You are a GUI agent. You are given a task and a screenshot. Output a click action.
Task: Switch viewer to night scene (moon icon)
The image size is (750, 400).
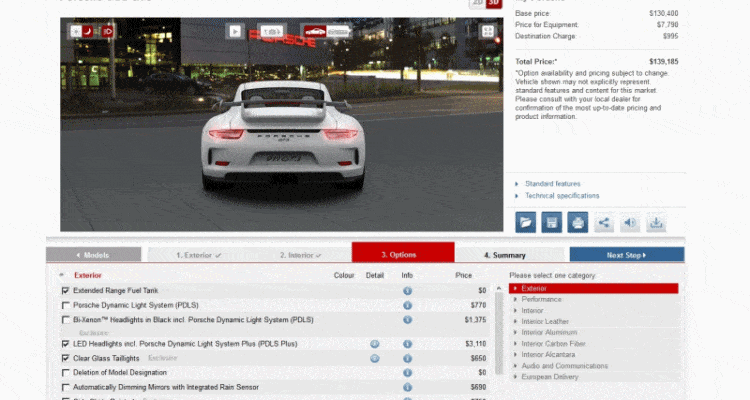88,32
